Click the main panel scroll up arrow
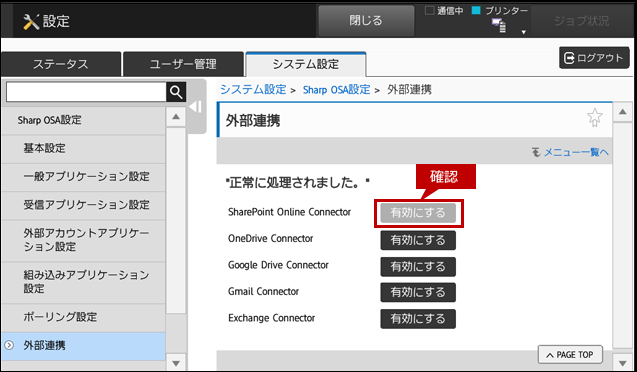The width and height of the screenshot is (637, 372). tap(622, 112)
